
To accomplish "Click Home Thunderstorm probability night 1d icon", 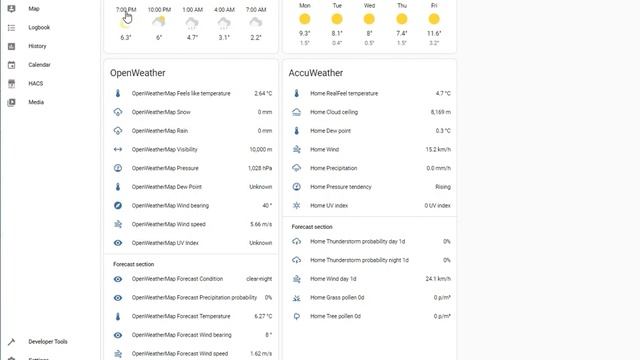I will [x=297, y=260].
